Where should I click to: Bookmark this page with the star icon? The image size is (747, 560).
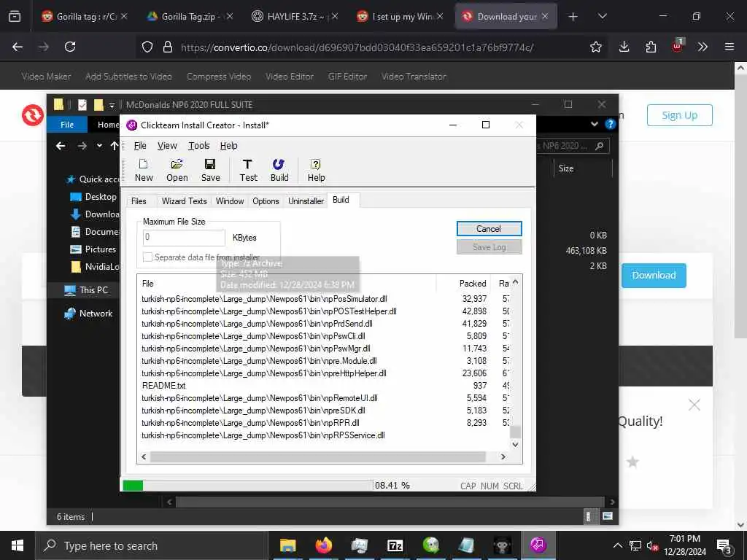pyautogui.click(x=595, y=47)
